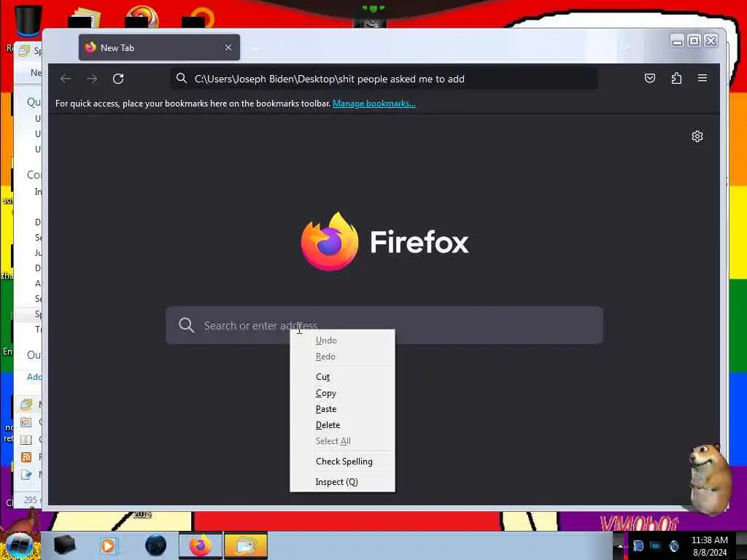Show hidden system tray icons arrow
The width and height of the screenshot is (747, 560).
pos(620,545)
